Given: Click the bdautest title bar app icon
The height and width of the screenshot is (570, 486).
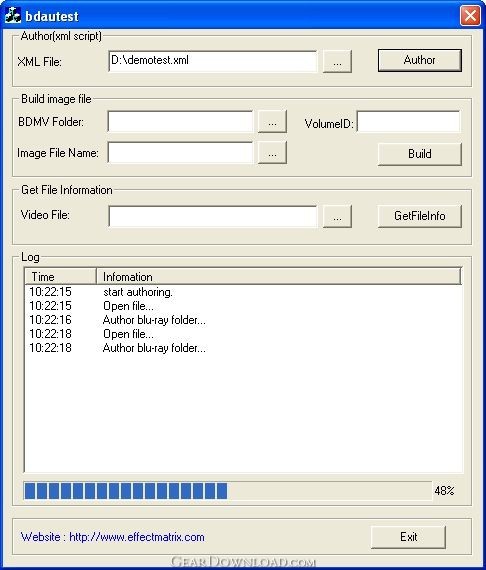Looking at the screenshot, I should pyautogui.click(x=13, y=16).
